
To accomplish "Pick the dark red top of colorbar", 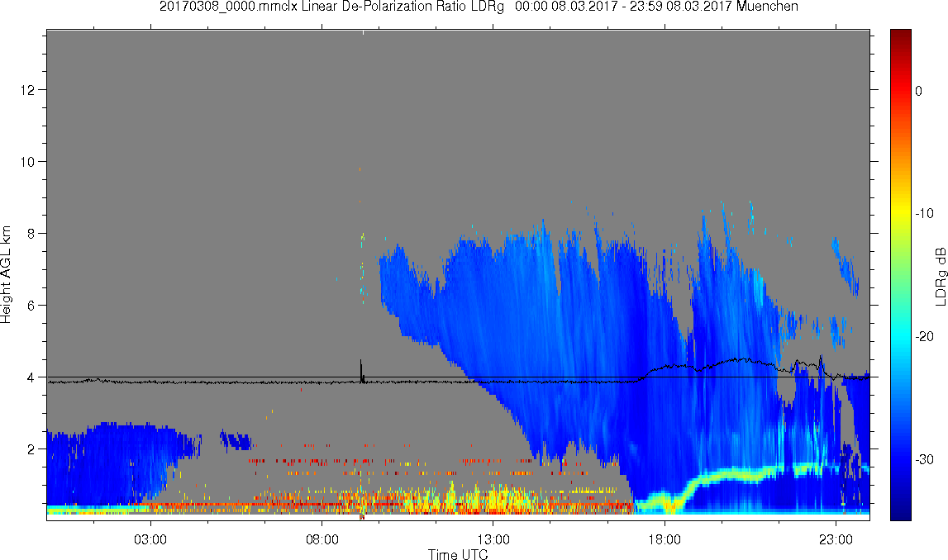I will coord(900,35).
